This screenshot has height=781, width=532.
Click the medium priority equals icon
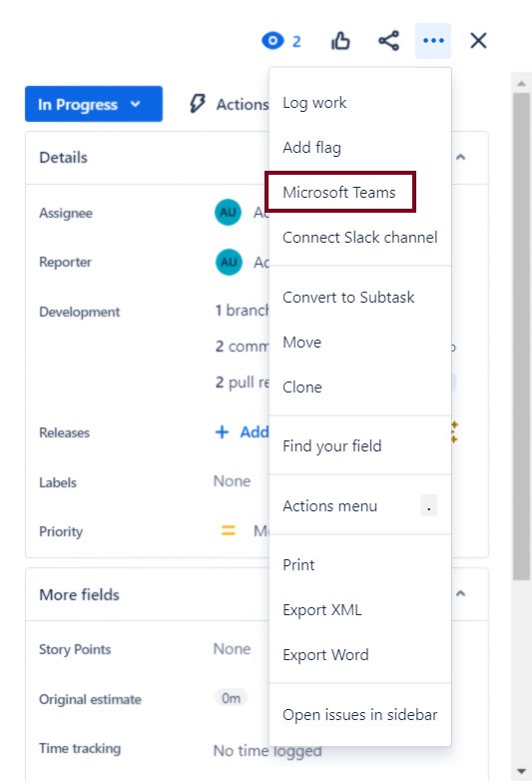point(229,530)
